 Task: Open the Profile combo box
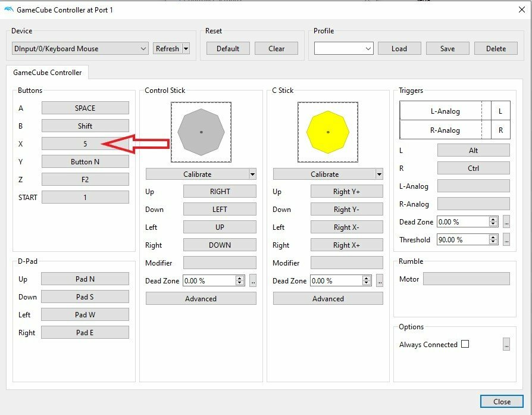[x=344, y=49]
